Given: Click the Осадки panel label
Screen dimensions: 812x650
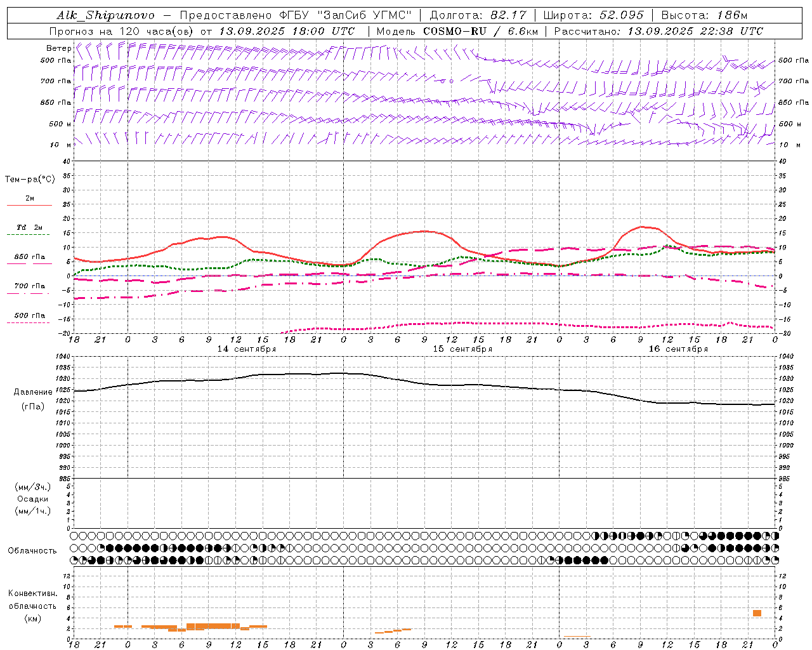Looking at the screenshot, I should [33, 499].
